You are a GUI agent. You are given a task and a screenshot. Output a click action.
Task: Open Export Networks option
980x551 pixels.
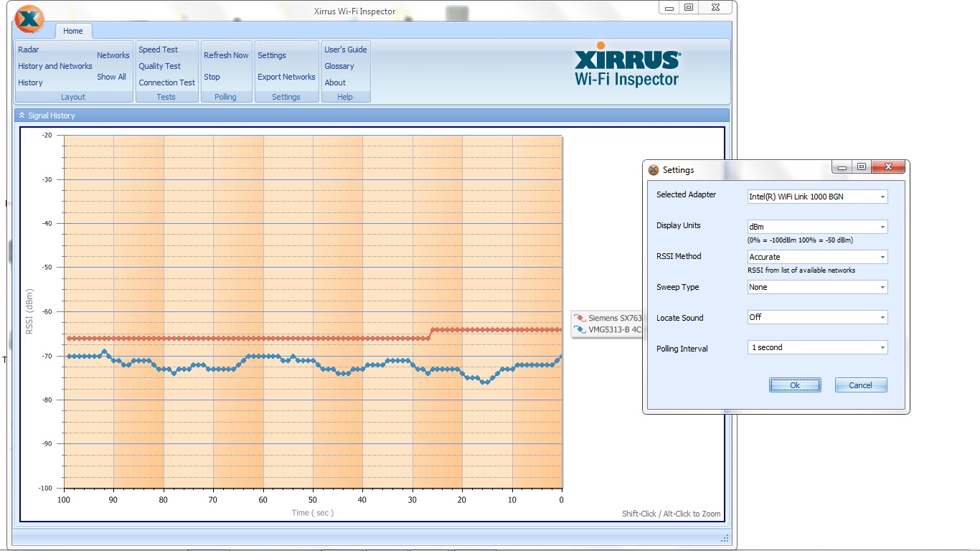[286, 77]
